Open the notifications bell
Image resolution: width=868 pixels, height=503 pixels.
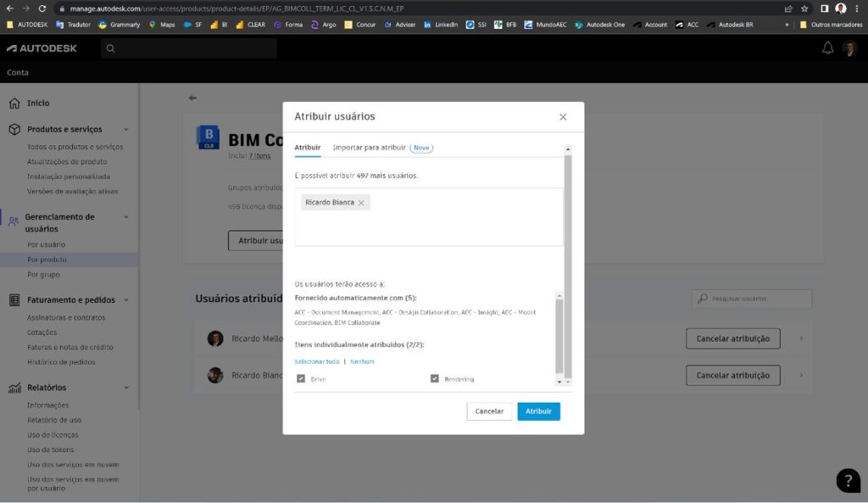[827, 48]
